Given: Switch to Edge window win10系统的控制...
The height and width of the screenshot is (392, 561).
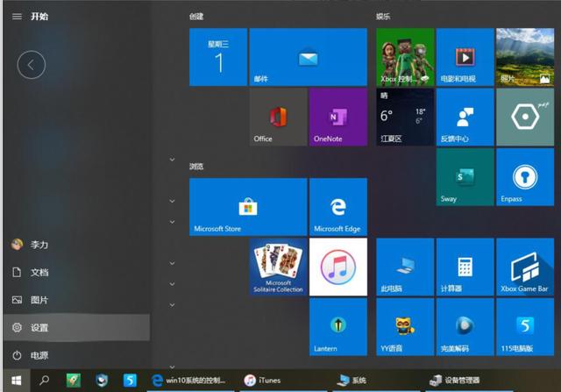Looking at the screenshot, I should [191, 381].
